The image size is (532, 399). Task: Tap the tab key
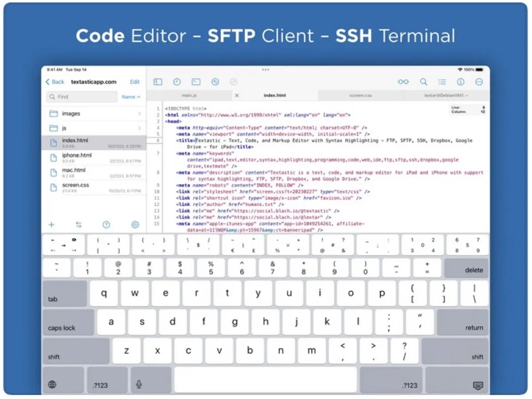tap(65, 294)
